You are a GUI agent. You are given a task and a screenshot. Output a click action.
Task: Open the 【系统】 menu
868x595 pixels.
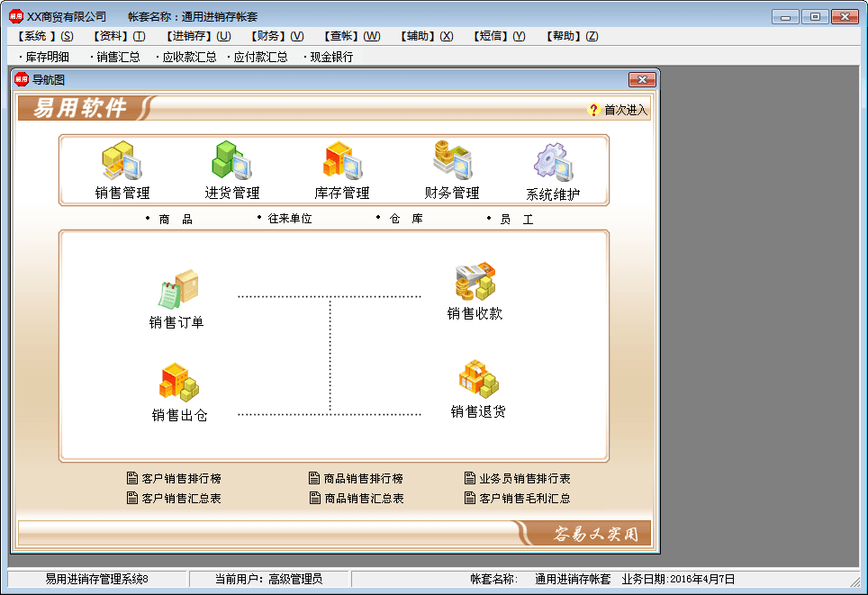[x=45, y=36]
